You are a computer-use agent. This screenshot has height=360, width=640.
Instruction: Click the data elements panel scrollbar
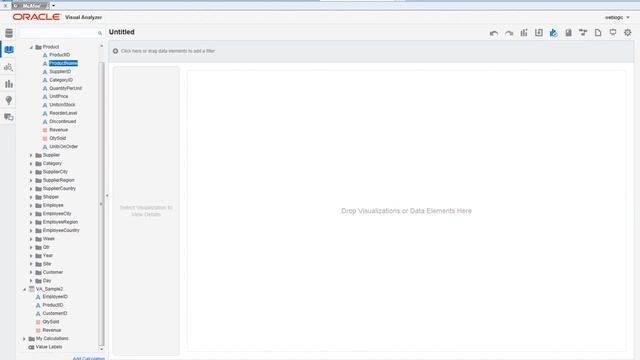coord(101,203)
